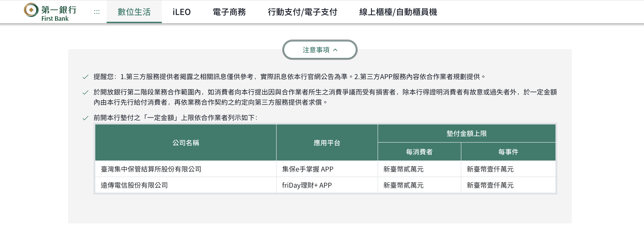Collapse 注意事項 using its chevron arrow
644x233 pixels.
[x=335, y=50]
